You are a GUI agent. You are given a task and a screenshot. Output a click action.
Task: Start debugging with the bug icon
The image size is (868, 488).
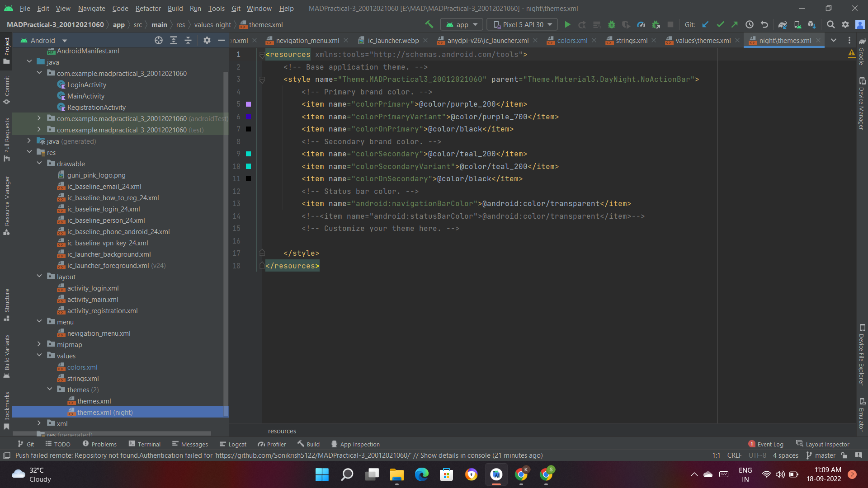point(611,24)
